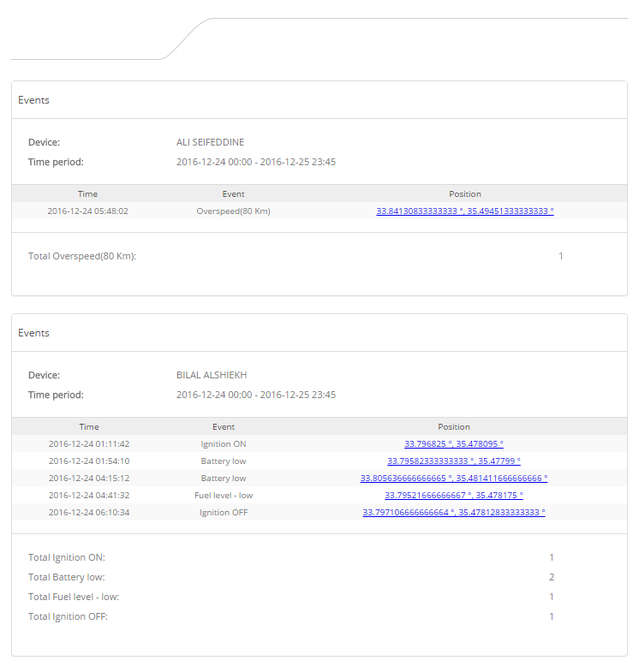The height and width of the screenshot is (672, 639).
Task: Open second Battery low position link 33.805636666666665
Action: [454, 478]
